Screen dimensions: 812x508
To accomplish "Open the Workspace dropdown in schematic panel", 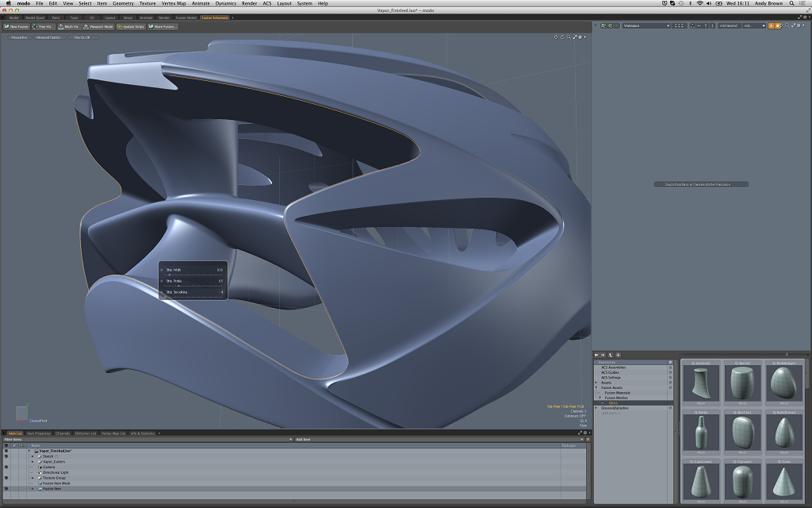I will [x=646, y=26].
